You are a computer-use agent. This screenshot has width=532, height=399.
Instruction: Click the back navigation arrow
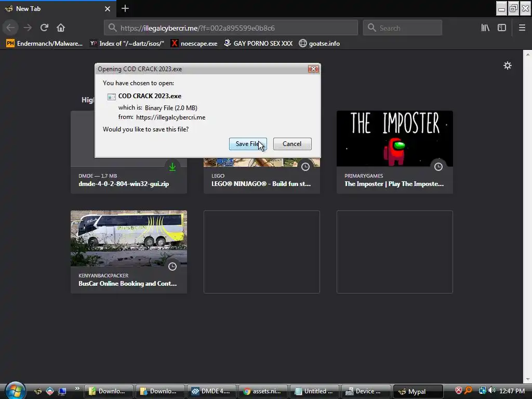pos(10,28)
